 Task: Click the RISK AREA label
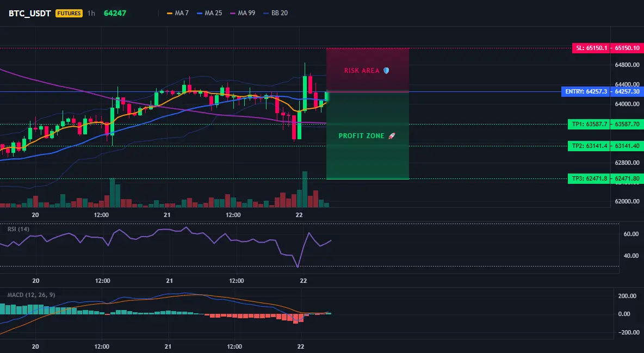(x=361, y=71)
